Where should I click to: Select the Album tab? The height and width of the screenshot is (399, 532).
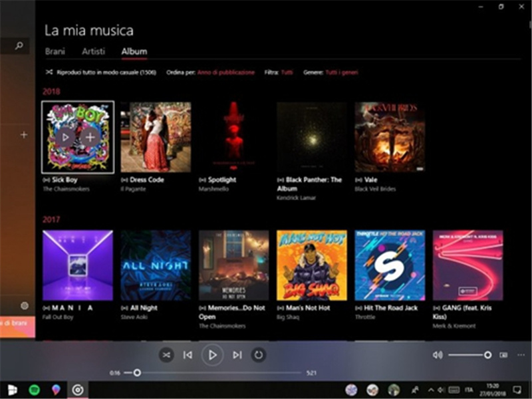click(x=134, y=51)
